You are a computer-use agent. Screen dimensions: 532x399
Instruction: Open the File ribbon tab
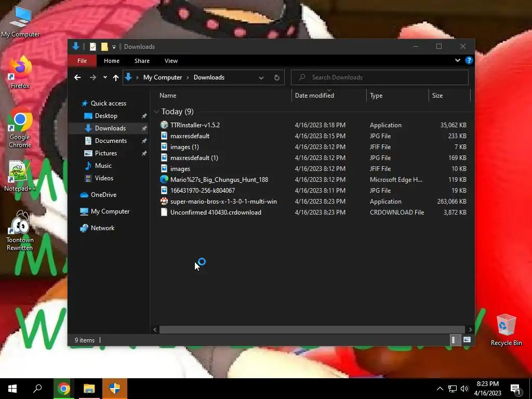(82, 61)
